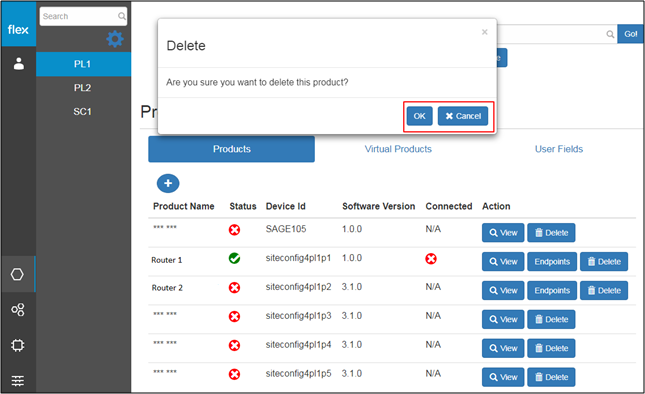Viewport: 645px width, 394px height.
Task: Select the hexagon products icon in sidebar
Action: [x=17, y=274]
